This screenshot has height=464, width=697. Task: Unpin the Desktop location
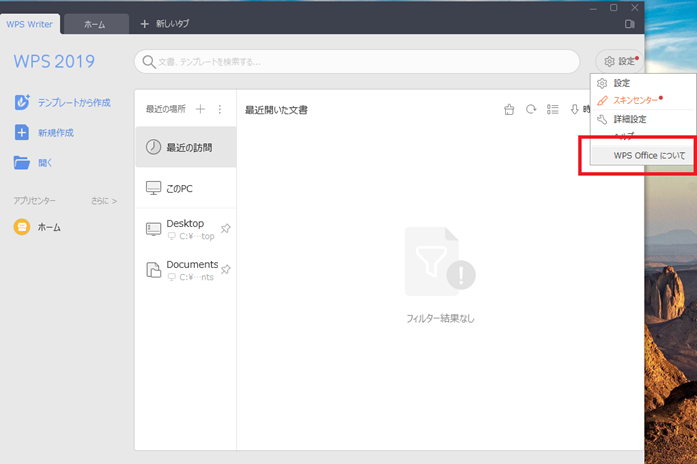tap(225, 229)
